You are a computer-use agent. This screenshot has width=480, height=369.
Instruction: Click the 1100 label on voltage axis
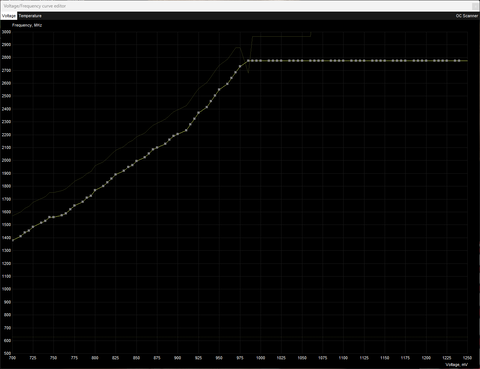[343, 358]
